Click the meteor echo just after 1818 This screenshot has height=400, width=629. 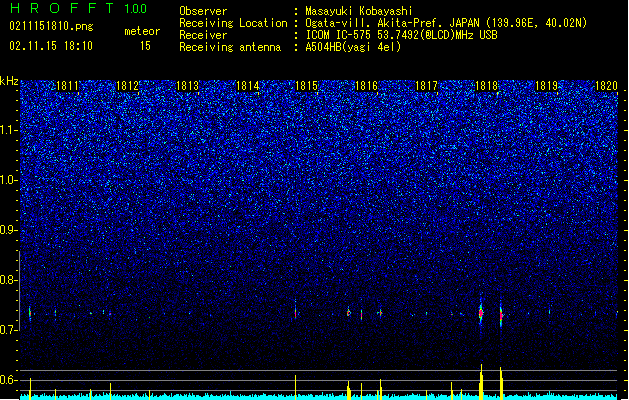pos(501,316)
